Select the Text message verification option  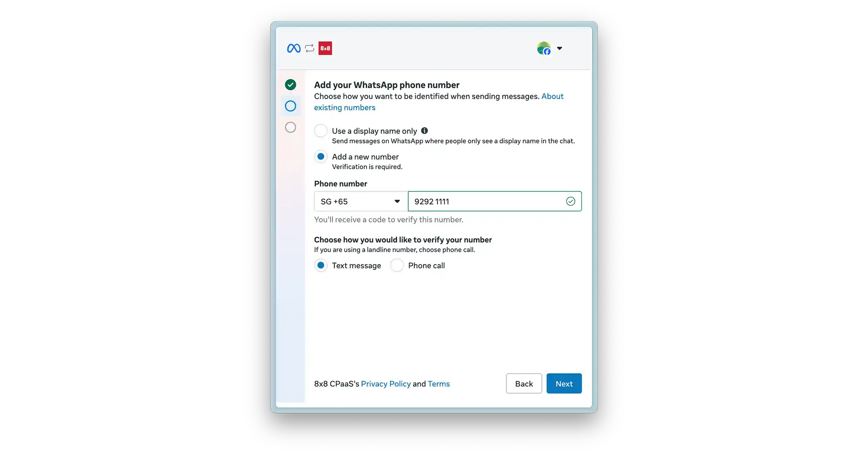pyautogui.click(x=321, y=265)
